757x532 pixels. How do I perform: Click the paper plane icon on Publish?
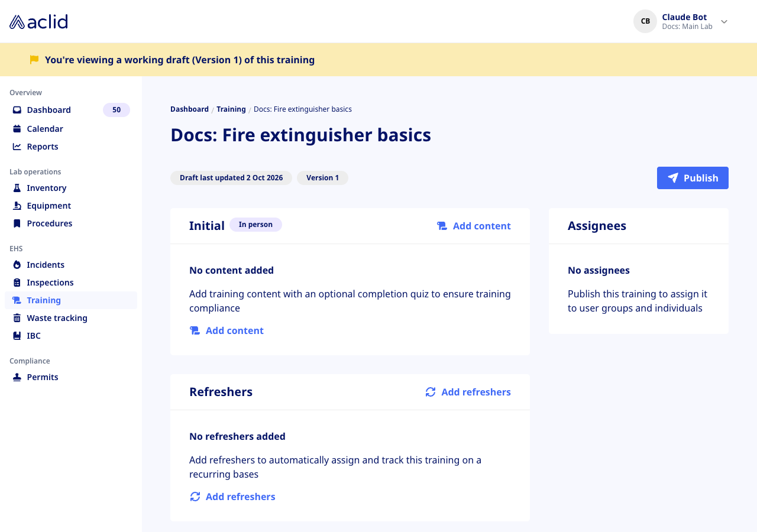click(673, 178)
